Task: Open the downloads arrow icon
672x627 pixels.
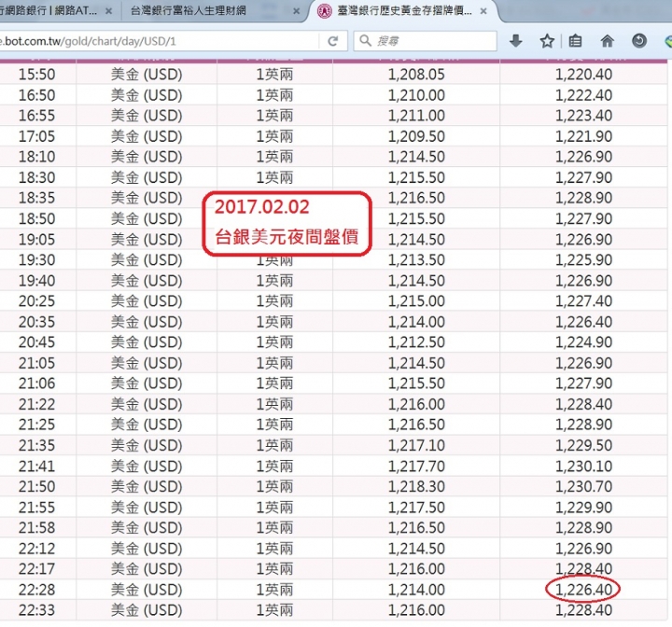Action: (516, 41)
